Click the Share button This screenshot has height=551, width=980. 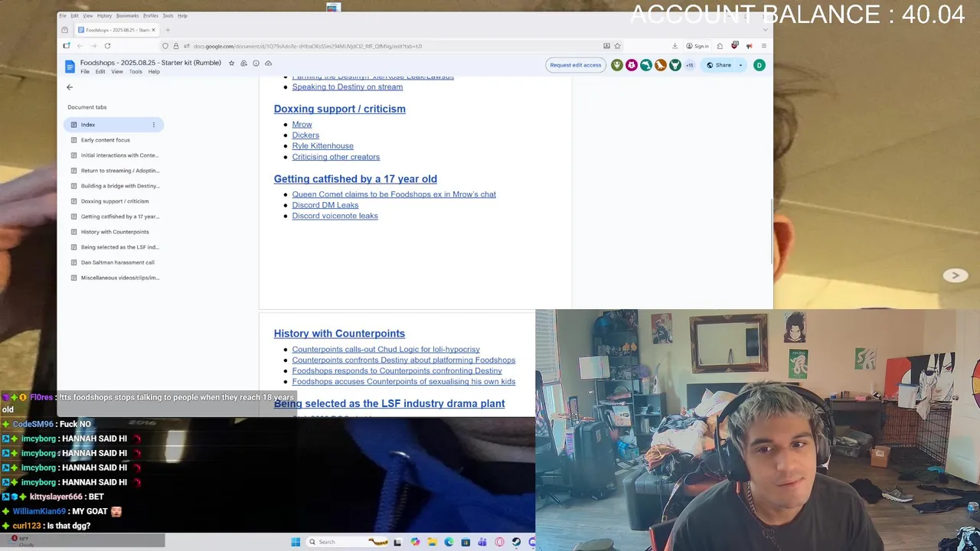click(x=719, y=65)
